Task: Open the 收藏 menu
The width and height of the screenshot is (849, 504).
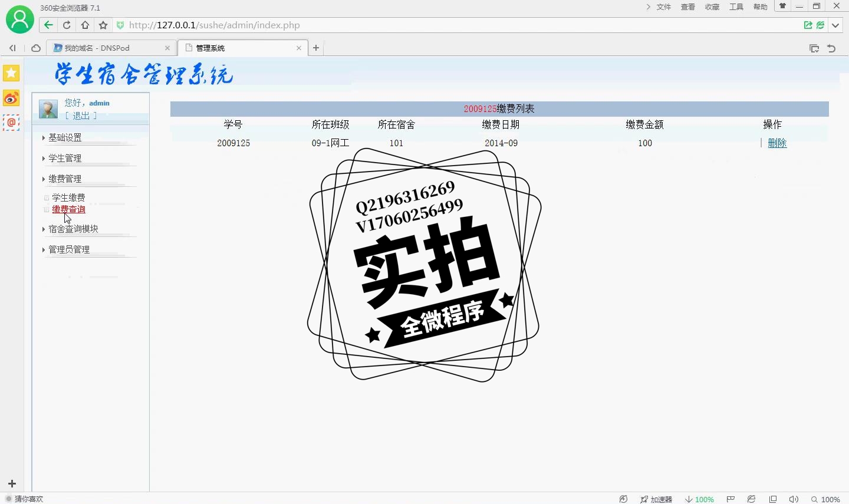Action: [x=712, y=7]
